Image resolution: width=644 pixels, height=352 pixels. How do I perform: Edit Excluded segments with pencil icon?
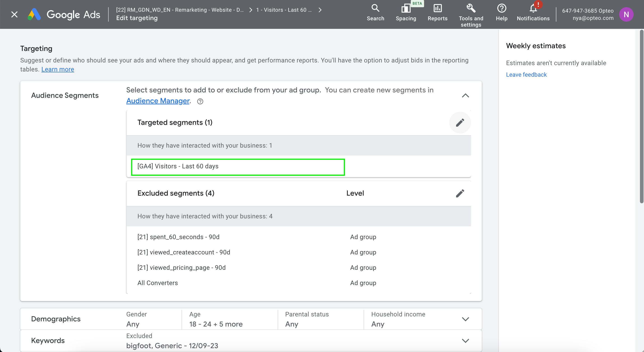point(460,193)
